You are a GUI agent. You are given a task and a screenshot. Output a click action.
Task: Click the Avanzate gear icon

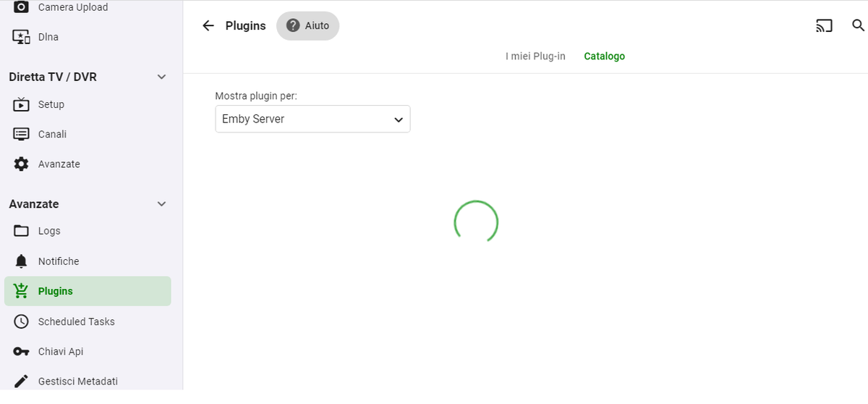coord(22,164)
